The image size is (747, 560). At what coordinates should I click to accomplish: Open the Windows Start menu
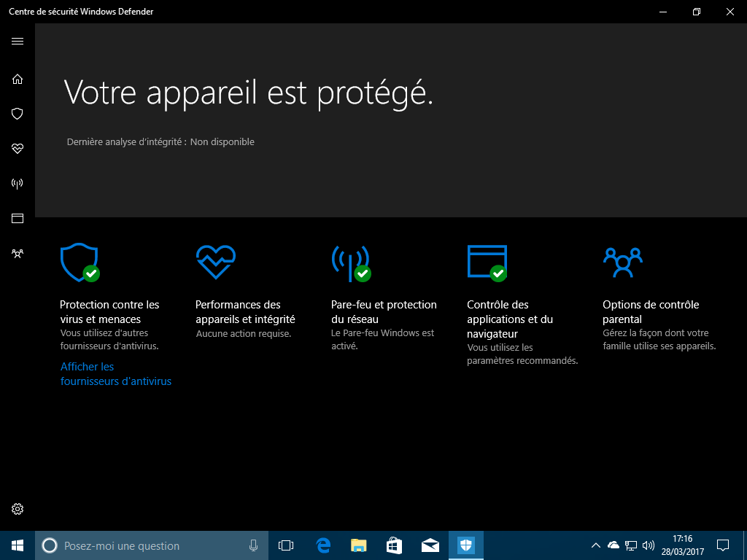(18, 545)
